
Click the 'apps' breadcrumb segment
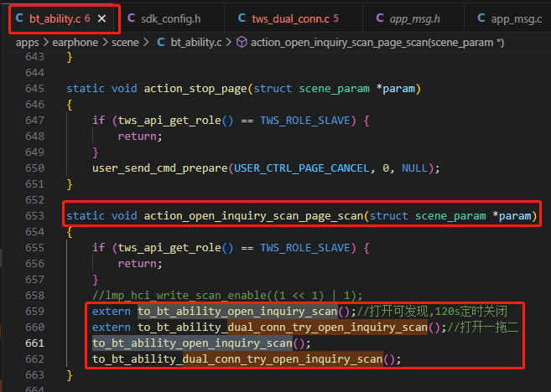click(x=27, y=43)
